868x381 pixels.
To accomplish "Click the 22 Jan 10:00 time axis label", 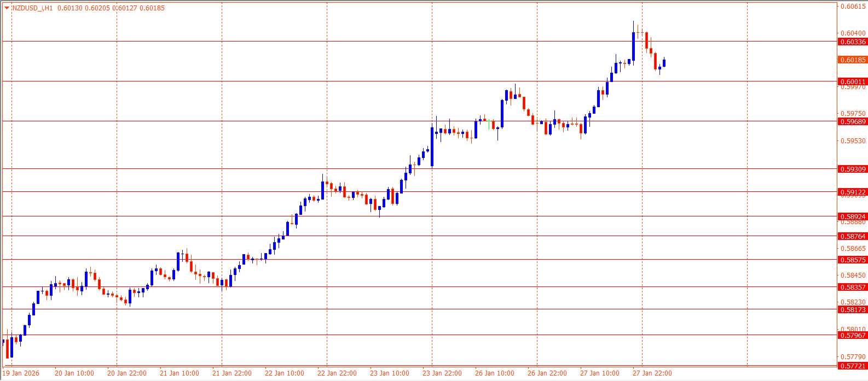I will 285,373.
